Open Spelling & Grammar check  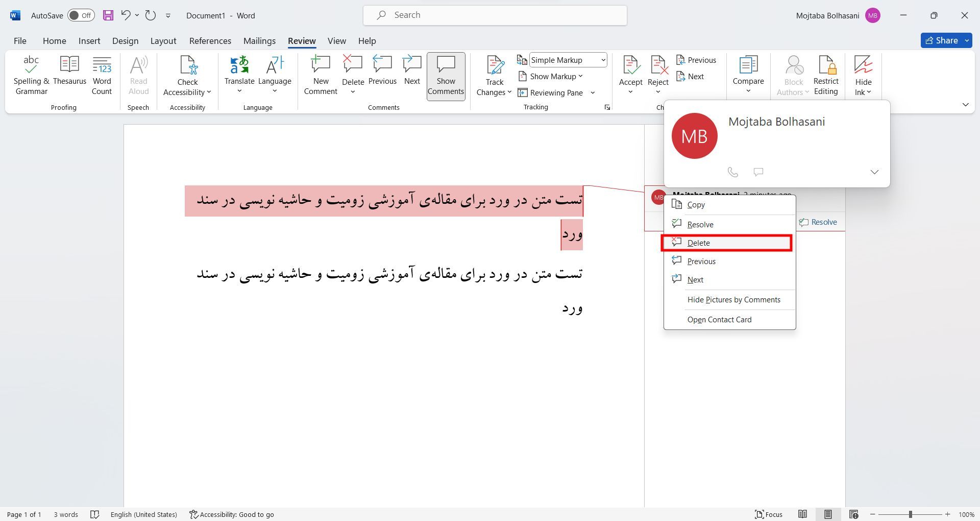(31, 76)
